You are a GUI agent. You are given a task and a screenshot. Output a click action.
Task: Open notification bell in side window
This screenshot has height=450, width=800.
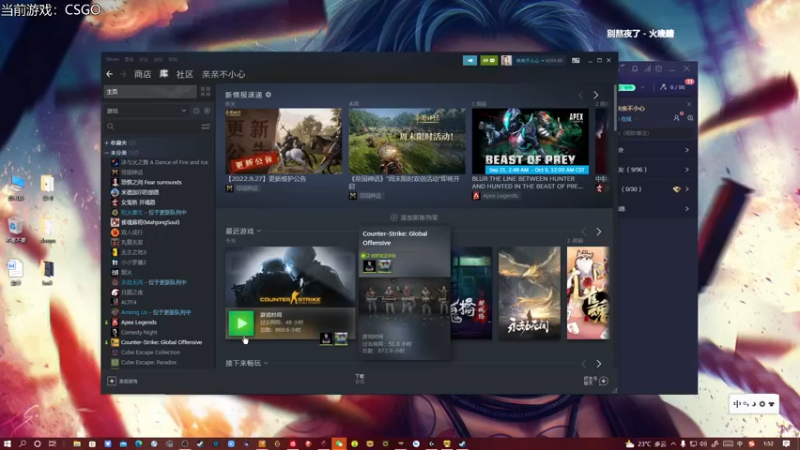pos(635,68)
